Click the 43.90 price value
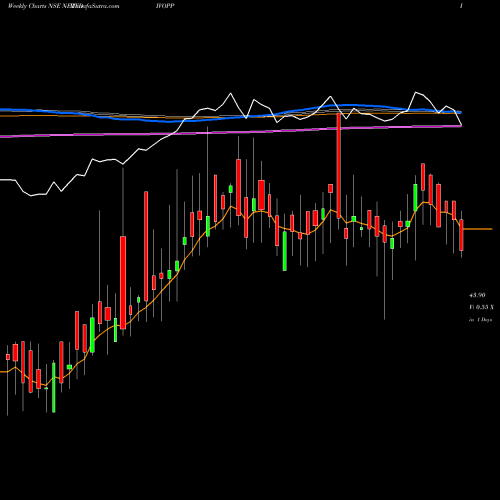The width and height of the screenshot is (500, 500). tap(477, 295)
